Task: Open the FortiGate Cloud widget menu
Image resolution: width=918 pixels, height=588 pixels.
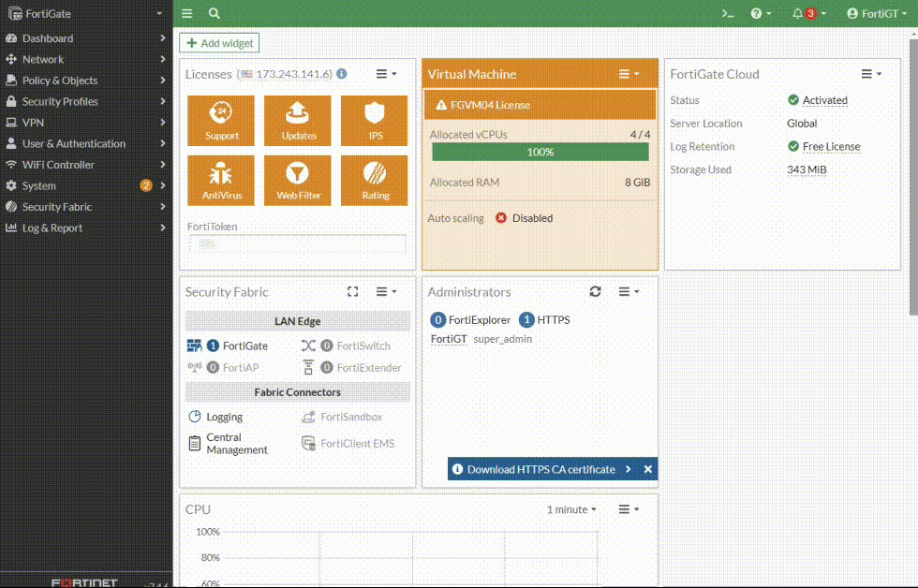Action: coord(871,74)
